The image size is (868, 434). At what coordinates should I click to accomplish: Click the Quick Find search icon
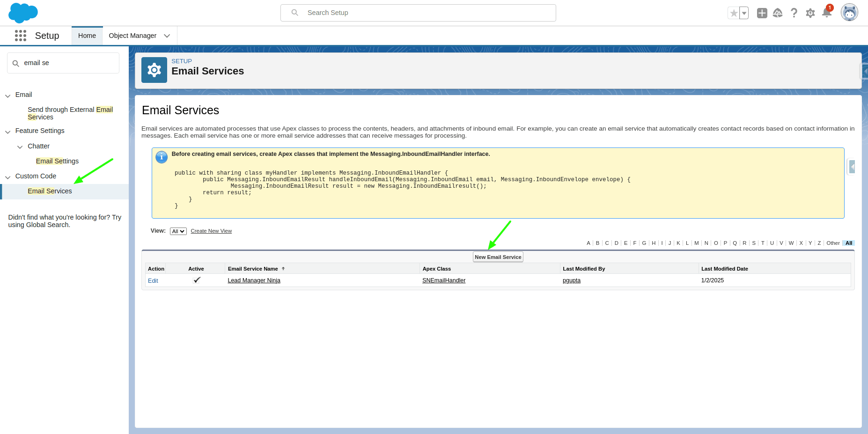click(x=16, y=63)
